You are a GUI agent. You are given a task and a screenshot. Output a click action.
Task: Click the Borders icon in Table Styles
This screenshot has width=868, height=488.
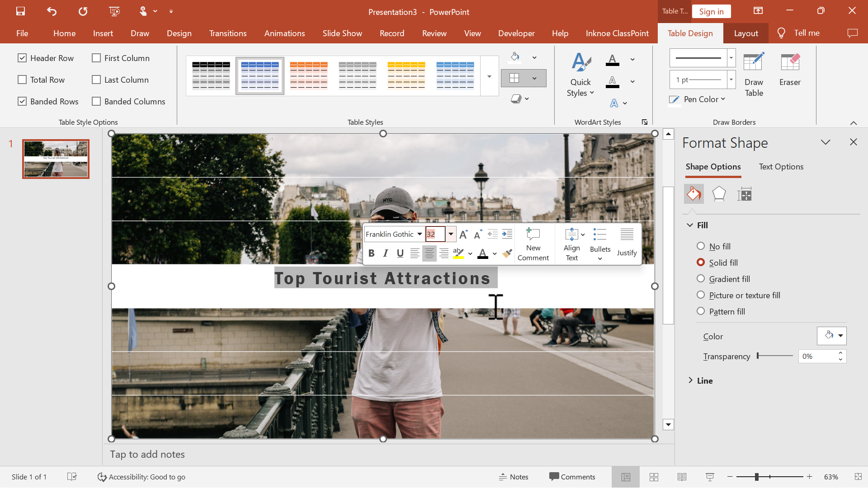point(515,78)
